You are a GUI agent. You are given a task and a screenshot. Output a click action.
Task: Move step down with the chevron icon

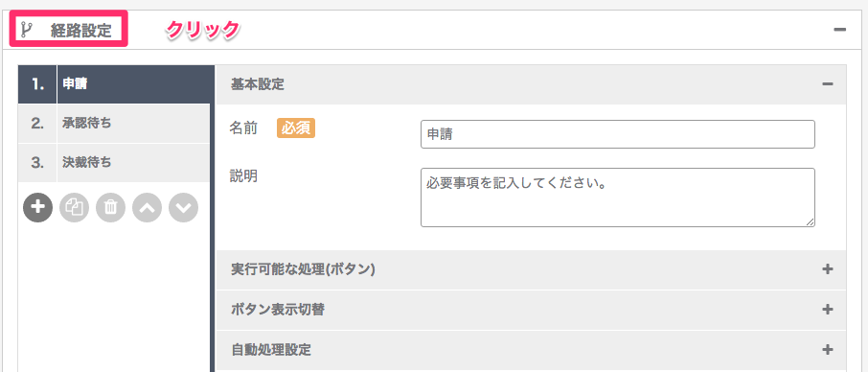(184, 208)
